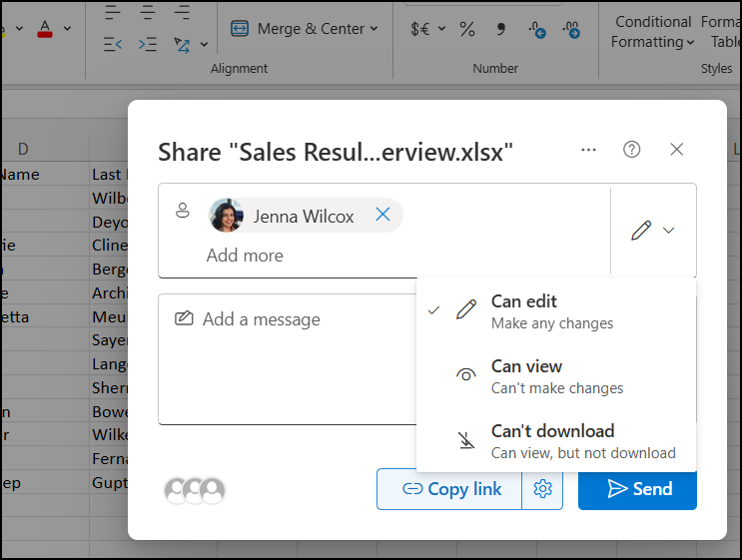The height and width of the screenshot is (560, 742).
Task: Select the cell starting with 'Cline'
Action: (x=109, y=245)
